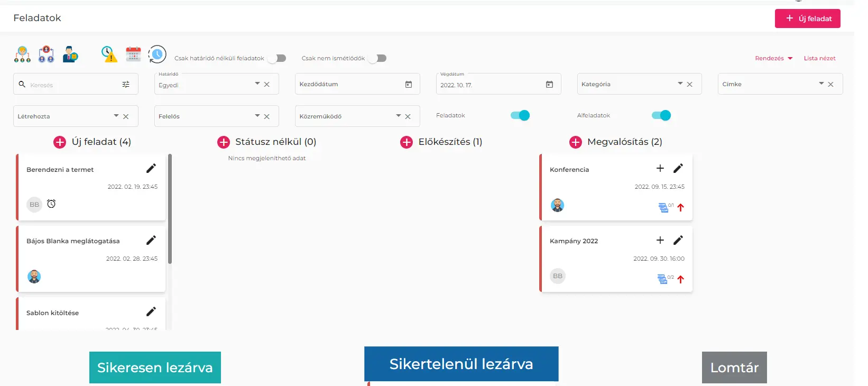
Task: Expand the Határidő dropdown showing Egyedi
Action: [x=257, y=84]
